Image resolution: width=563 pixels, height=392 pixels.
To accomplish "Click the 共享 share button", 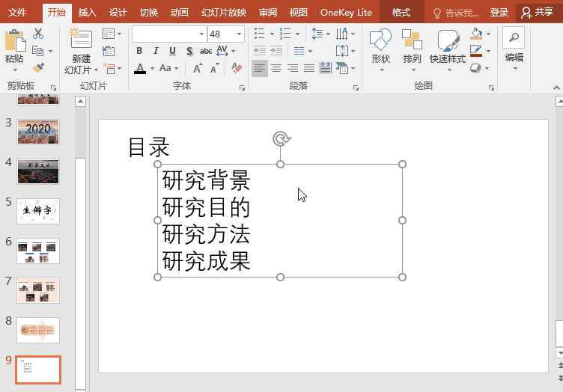I will (x=538, y=13).
